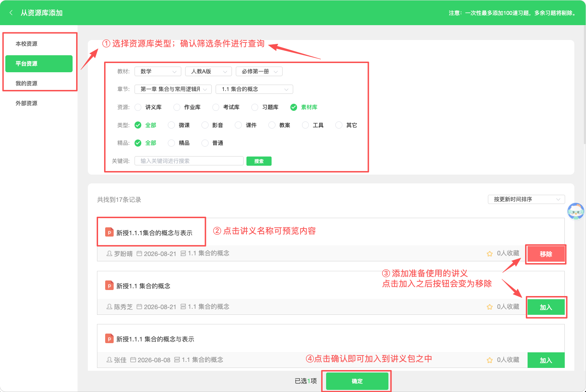The height and width of the screenshot is (392, 586).
Task: Click the green 搜索 button
Action: [x=259, y=161]
